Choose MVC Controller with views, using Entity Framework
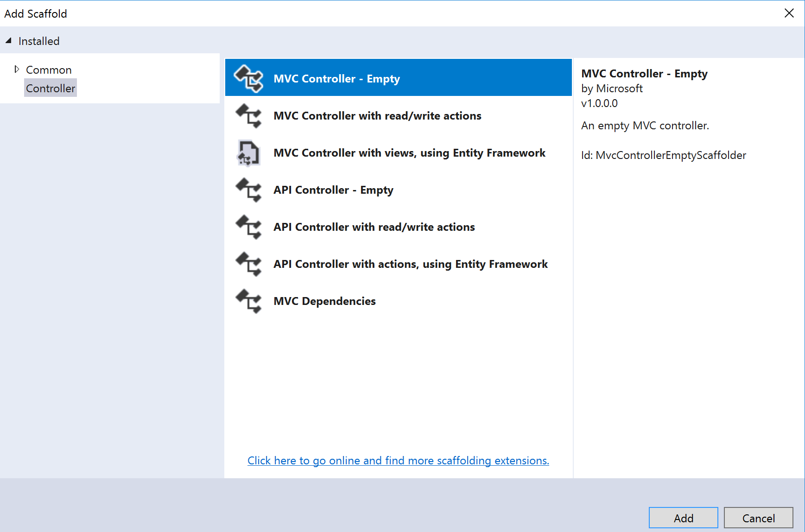 (398, 153)
